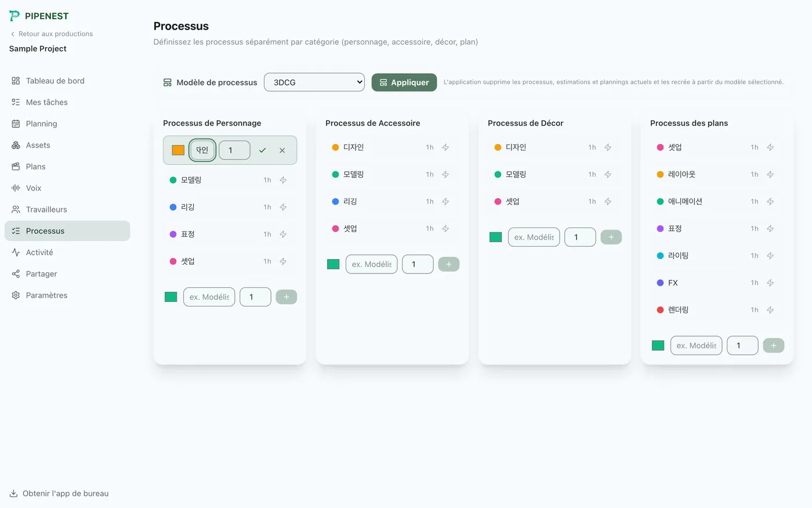Open Voix in sidebar
812x508 pixels.
67,188
